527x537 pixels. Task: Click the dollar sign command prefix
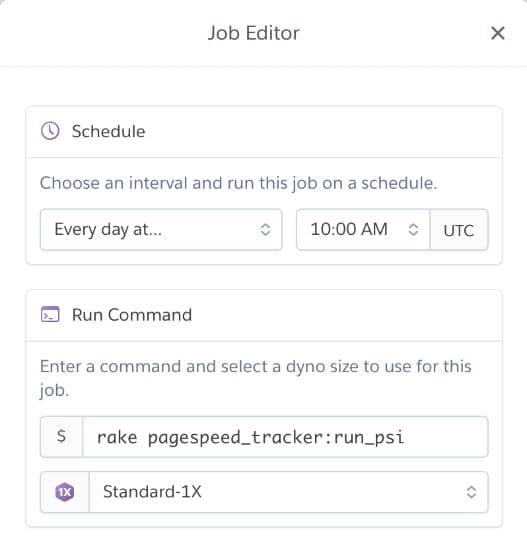click(x=61, y=437)
